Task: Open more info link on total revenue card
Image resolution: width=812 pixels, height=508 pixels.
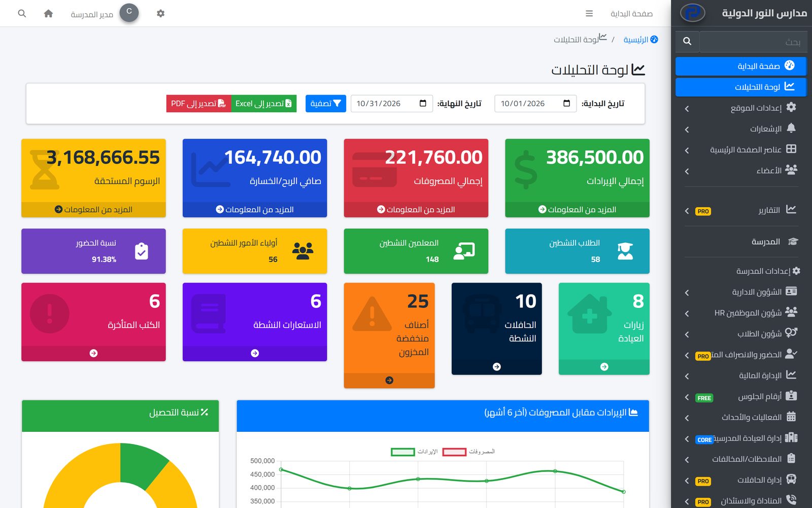Action: (577, 209)
